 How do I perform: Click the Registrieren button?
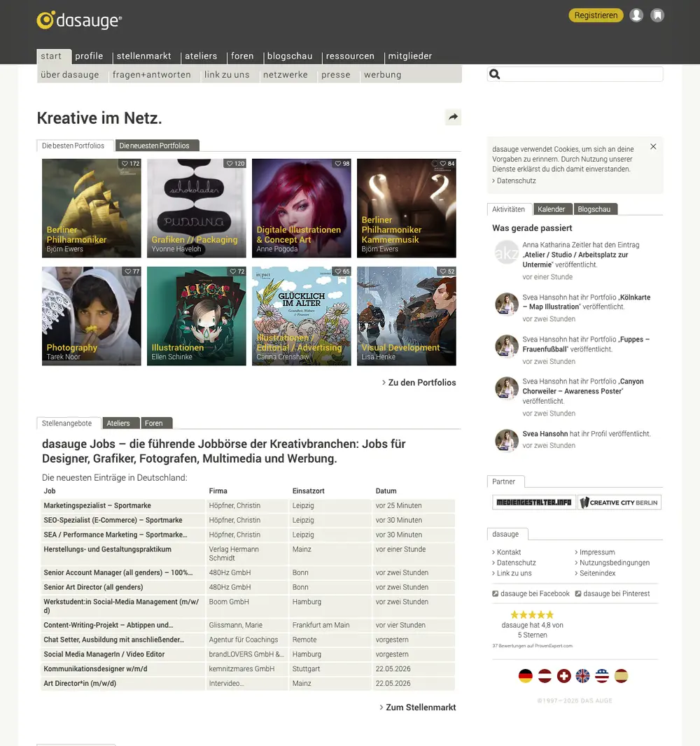596,15
